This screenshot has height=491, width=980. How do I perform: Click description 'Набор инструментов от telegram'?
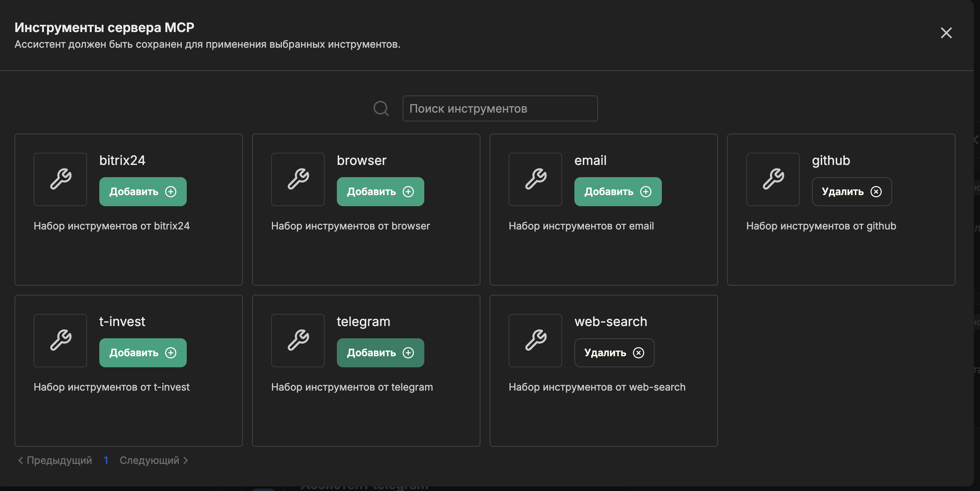tap(352, 387)
